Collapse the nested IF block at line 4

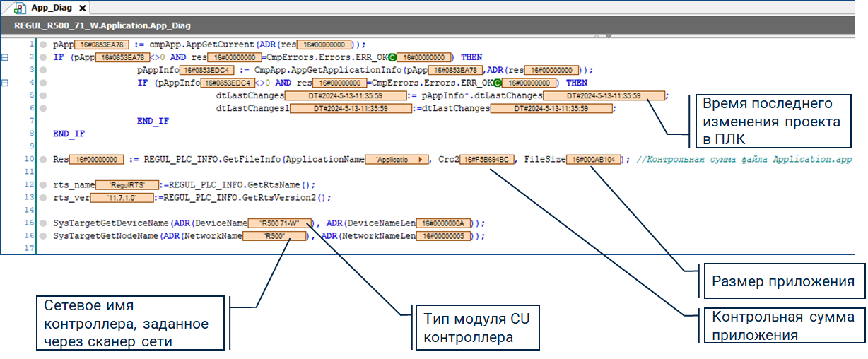[6, 83]
